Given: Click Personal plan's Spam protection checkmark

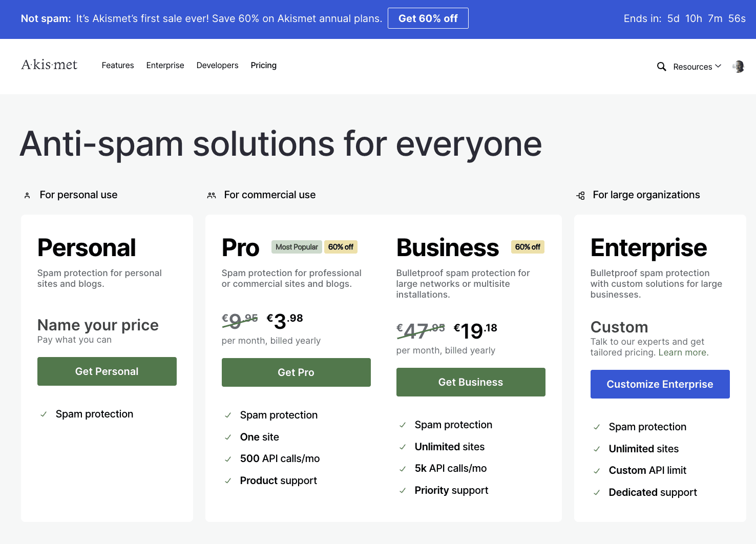Looking at the screenshot, I should click(x=44, y=414).
